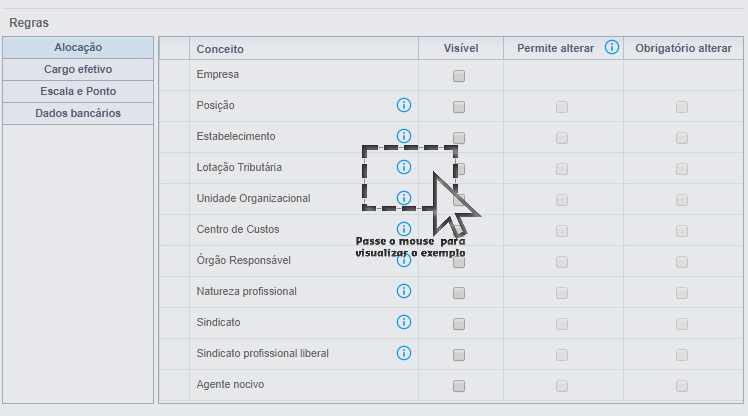Click info icon next to Sindicato

point(404,322)
